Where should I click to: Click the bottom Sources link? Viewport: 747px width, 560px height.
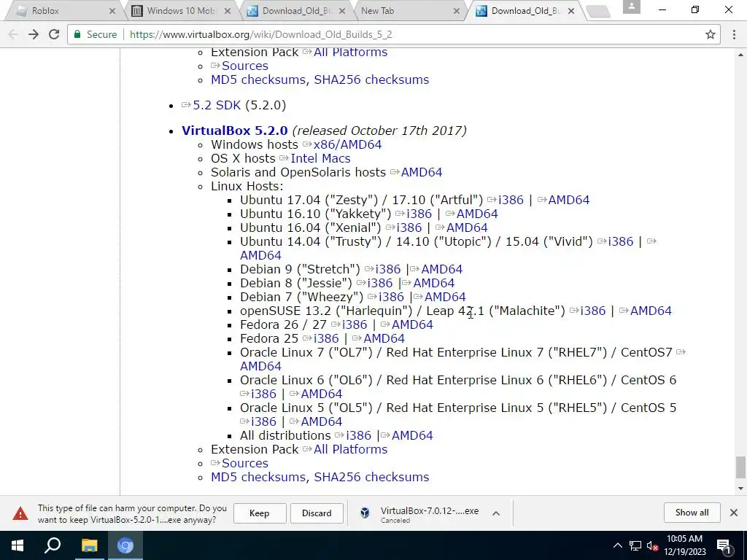(x=245, y=462)
